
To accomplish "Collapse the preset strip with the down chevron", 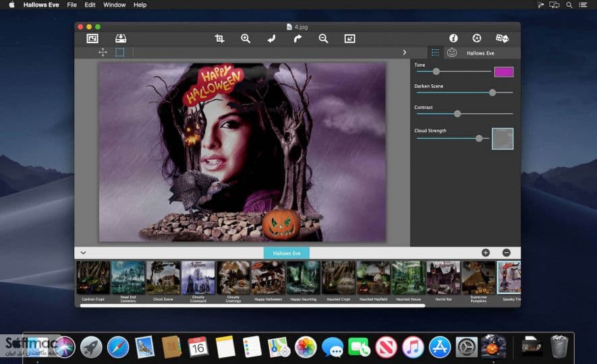I will point(83,253).
